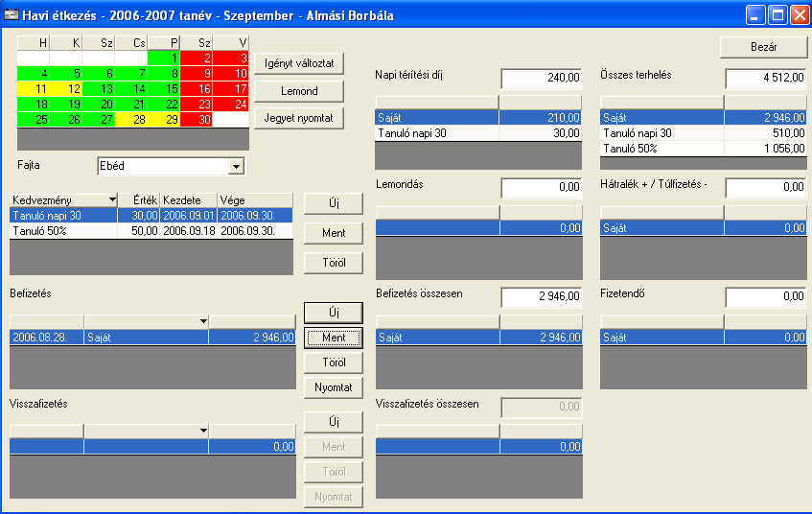812x514 pixels.
Task: Select yellow calendar day 11
Action: click(x=34, y=89)
